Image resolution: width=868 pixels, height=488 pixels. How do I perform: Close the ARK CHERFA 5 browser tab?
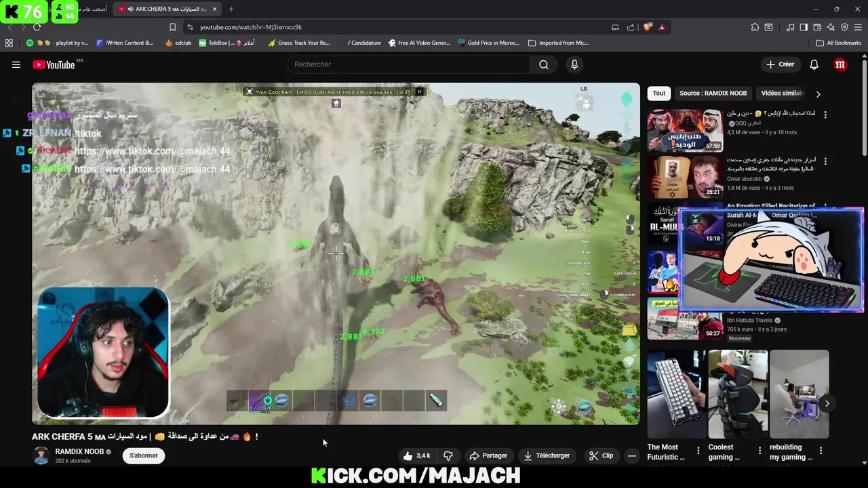[214, 9]
